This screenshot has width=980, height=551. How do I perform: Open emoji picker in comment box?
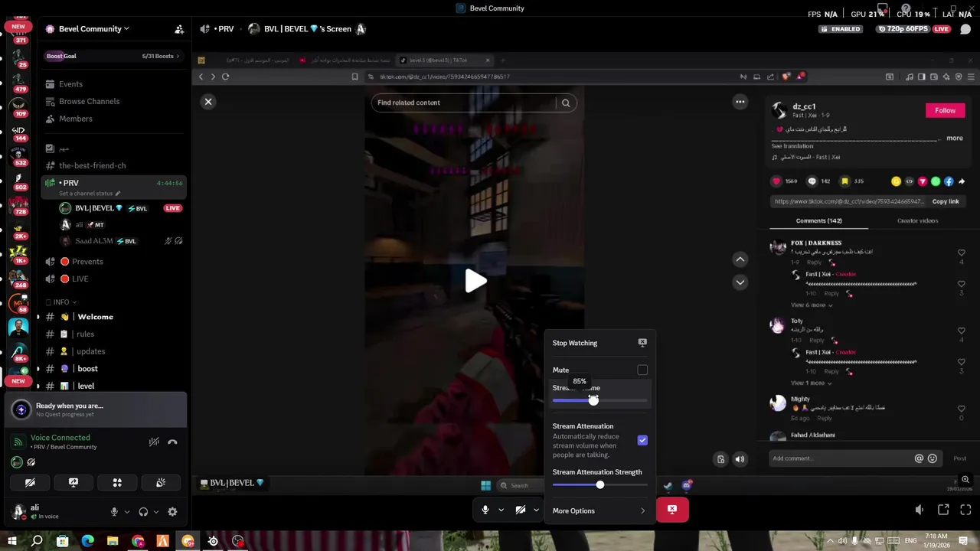pos(933,458)
